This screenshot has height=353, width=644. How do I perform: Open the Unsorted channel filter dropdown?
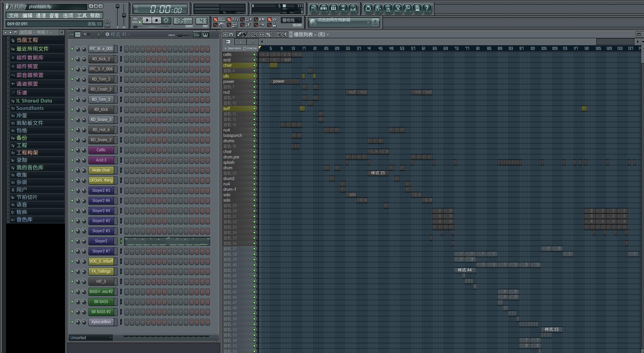(x=91, y=337)
